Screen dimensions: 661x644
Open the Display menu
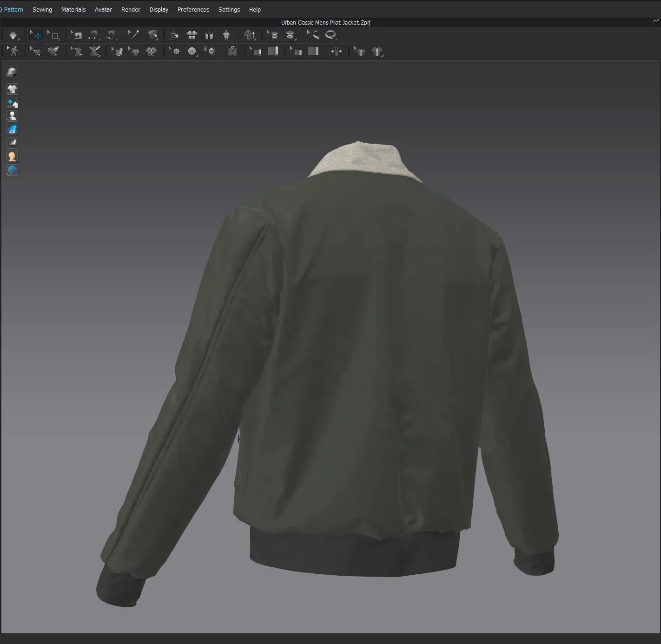point(159,9)
